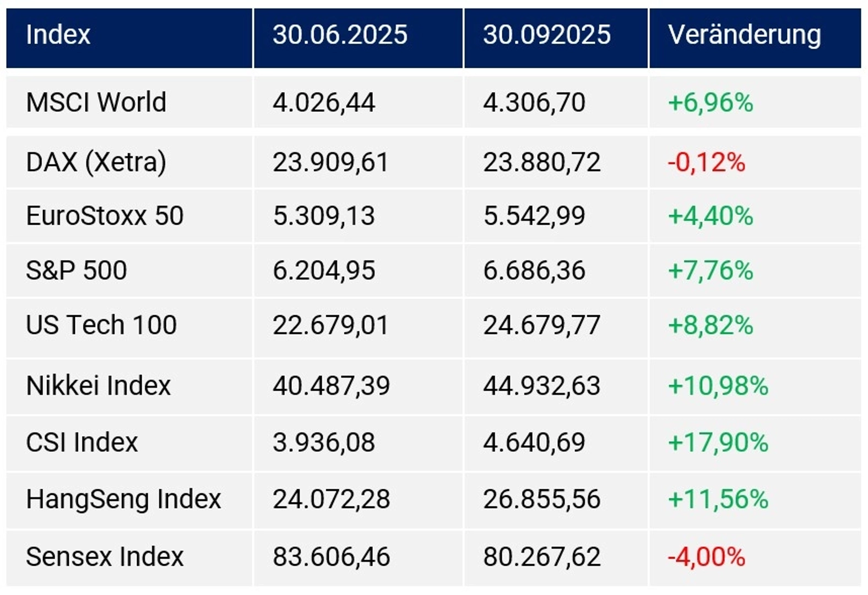This screenshot has height=595, width=868.
Task: Click the Sensex Index row label
Action: click(105, 556)
